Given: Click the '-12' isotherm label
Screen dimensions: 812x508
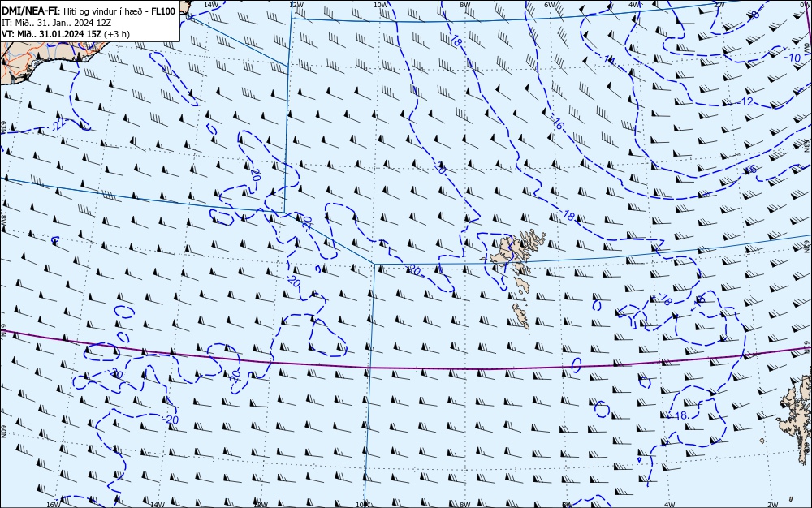Looking at the screenshot, I should point(745,102).
